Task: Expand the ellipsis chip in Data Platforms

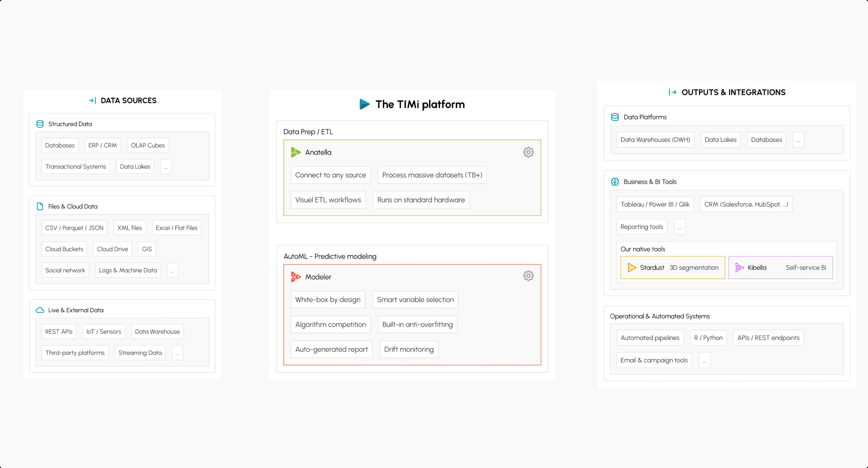Action: [x=798, y=139]
